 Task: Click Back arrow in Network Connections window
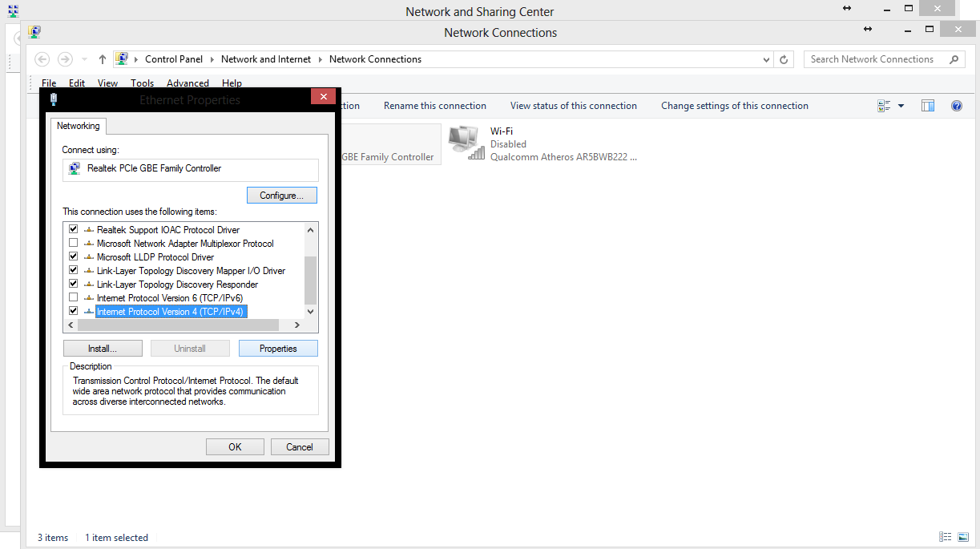pos(42,59)
